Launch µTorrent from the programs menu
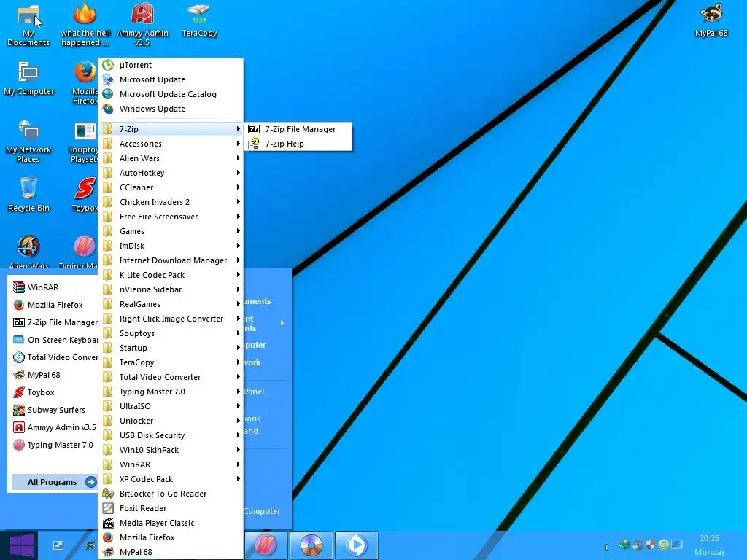747x560 pixels. click(x=171, y=65)
